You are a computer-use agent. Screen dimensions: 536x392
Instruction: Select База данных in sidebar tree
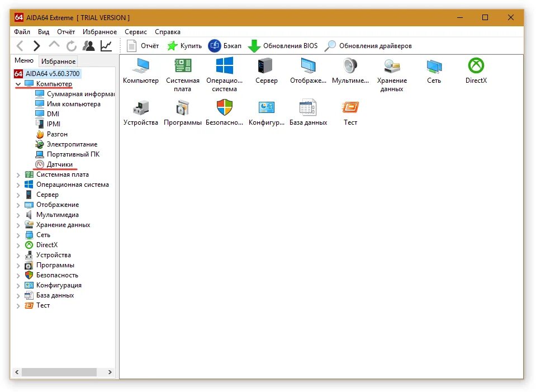click(x=50, y=295)
